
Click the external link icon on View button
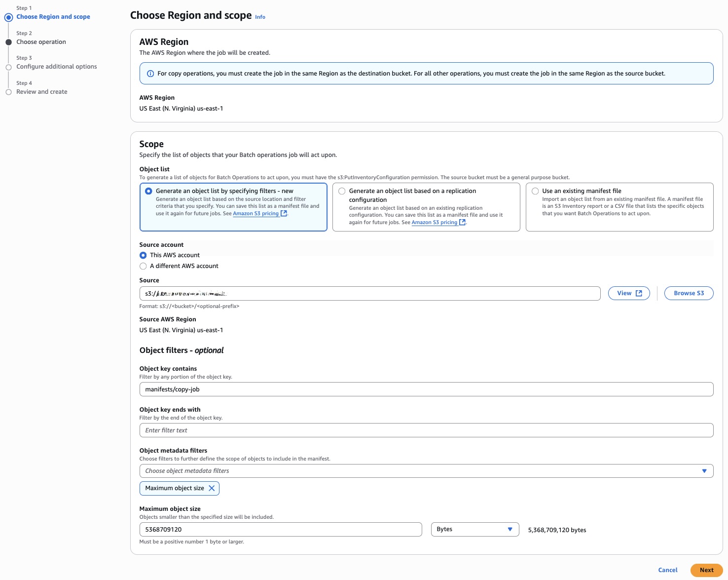(639, 293)
